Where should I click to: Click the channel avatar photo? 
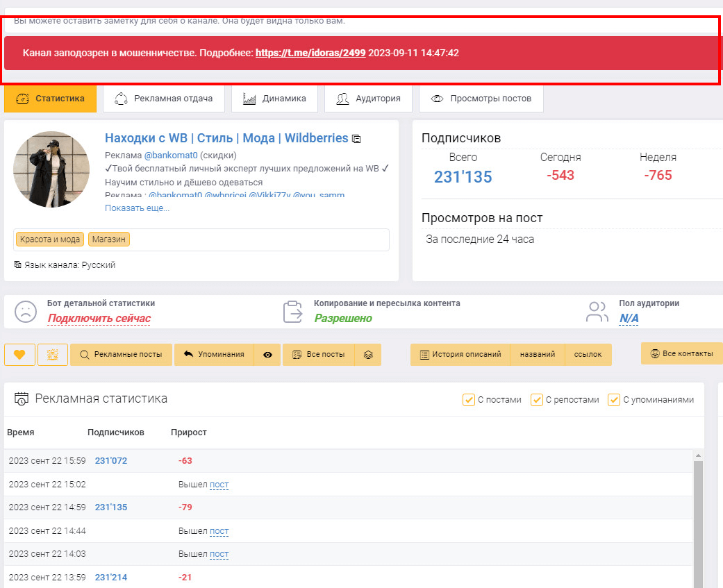point(51,169)
